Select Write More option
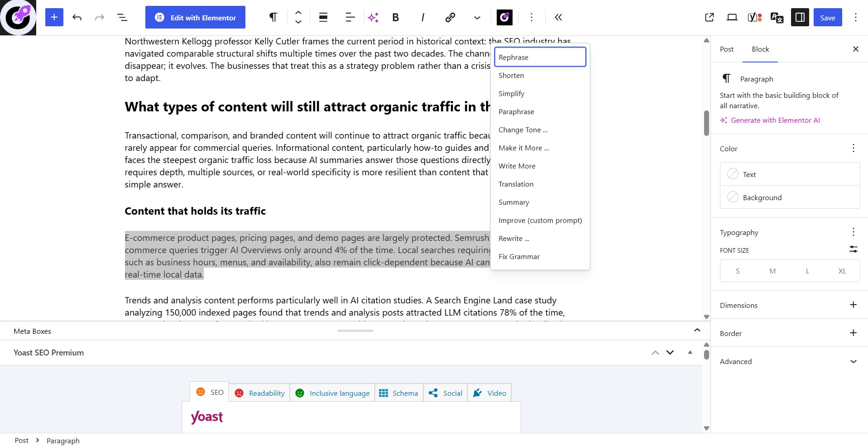The width and height of the screenshot is (868, 446). click(540, 166)
